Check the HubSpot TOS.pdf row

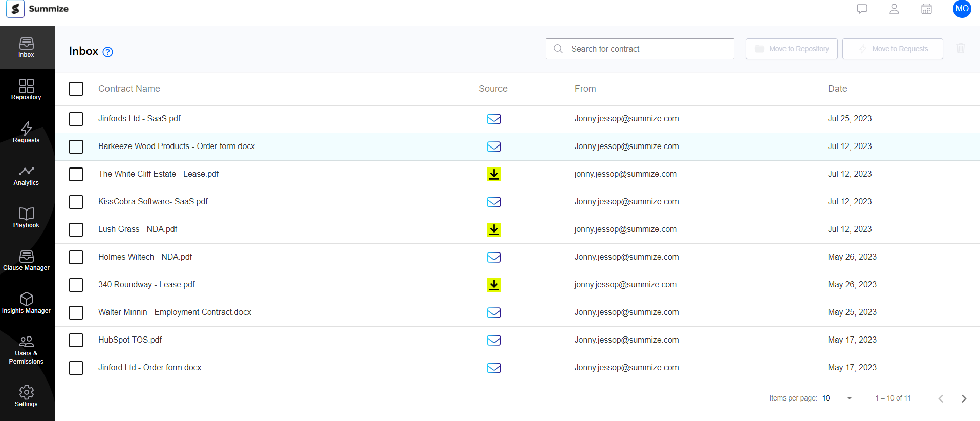76,340
